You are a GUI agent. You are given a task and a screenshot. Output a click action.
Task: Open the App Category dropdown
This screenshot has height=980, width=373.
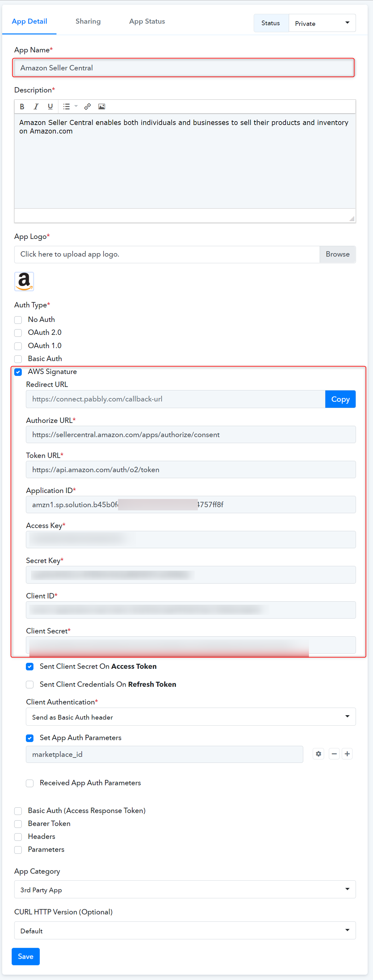(x=185, y=889)
